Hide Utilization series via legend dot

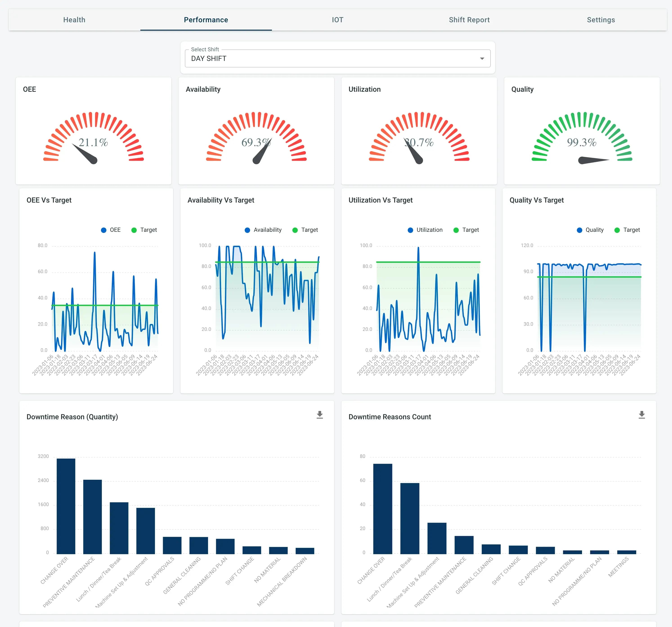(x=410, y=230)
